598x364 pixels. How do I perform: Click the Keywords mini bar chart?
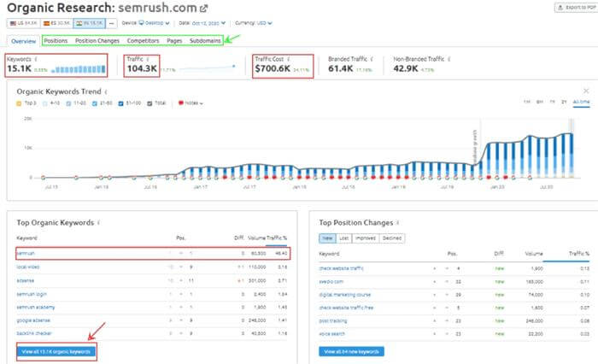pos(79,69)
